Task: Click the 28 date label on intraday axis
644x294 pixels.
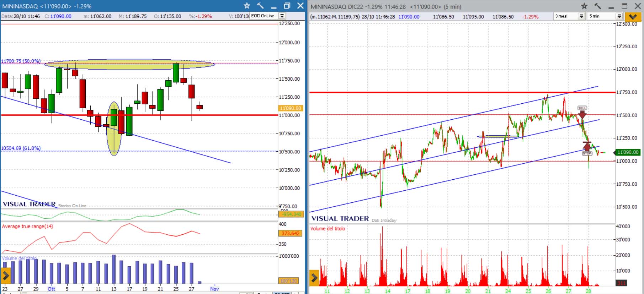Action: (x=589, y=291)
